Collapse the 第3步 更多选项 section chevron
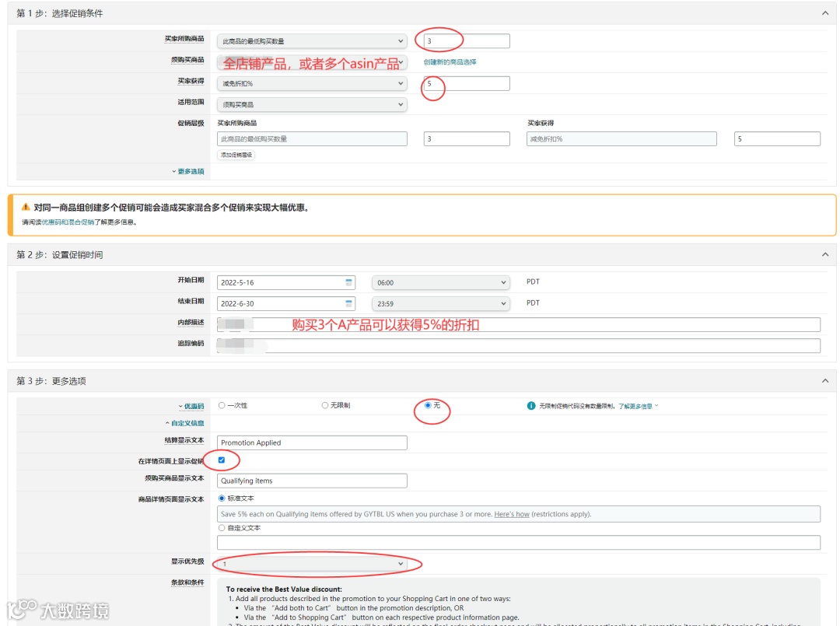840x626 pixels. tap(825, 381)
